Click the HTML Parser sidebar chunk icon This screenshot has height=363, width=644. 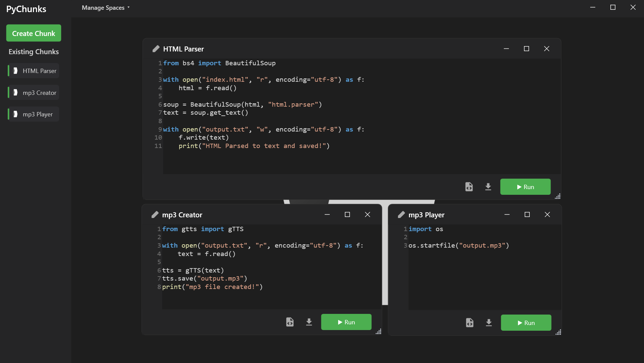coord(15,71)
